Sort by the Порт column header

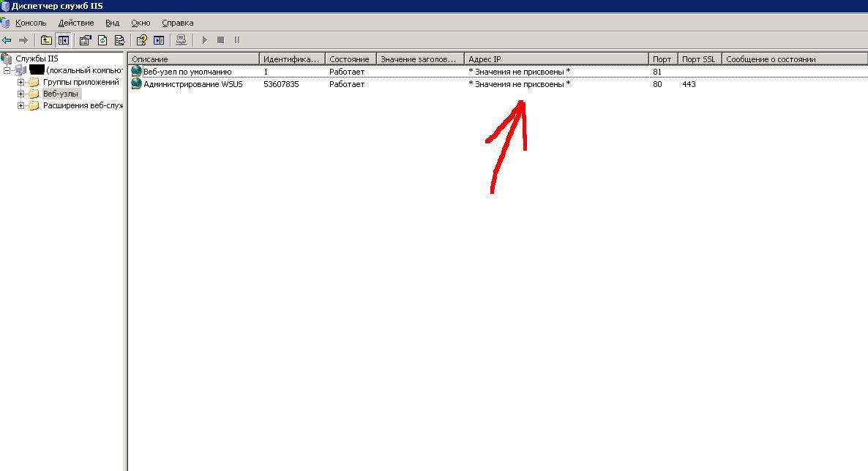click(x=663, y=59)
